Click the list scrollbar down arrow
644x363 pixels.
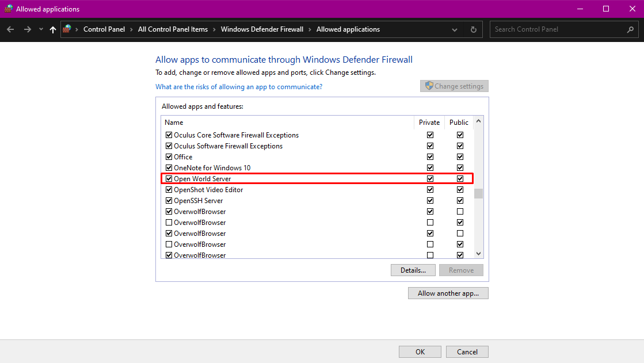pos(478,254)
